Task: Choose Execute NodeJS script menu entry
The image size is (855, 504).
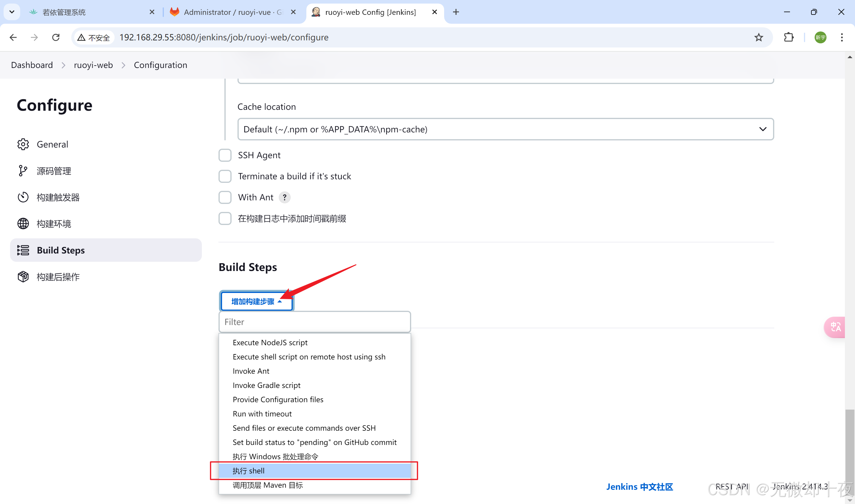Action: click(270, 342)
